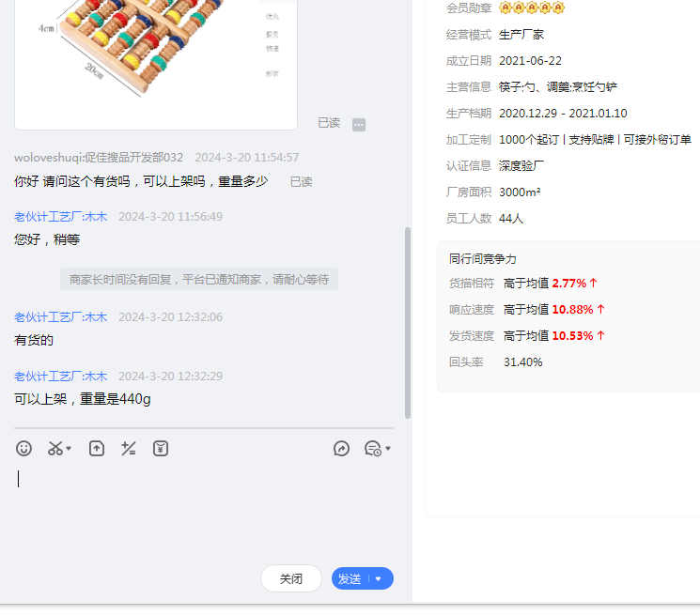Click the three-dot more icon beside image
This screenshot has width=700, height=615.
(x=359, y=125)
